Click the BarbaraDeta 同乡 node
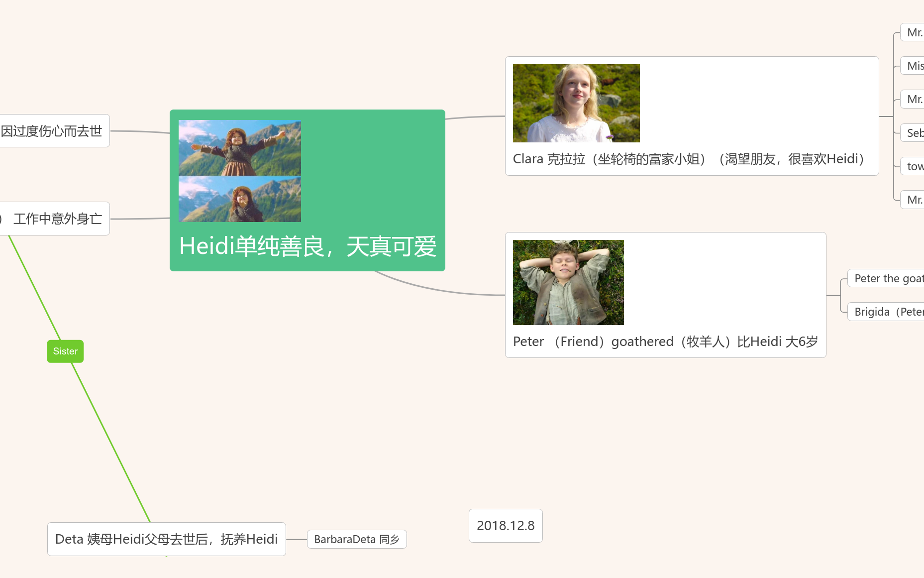924x578 pixels. tap(357, 539)
